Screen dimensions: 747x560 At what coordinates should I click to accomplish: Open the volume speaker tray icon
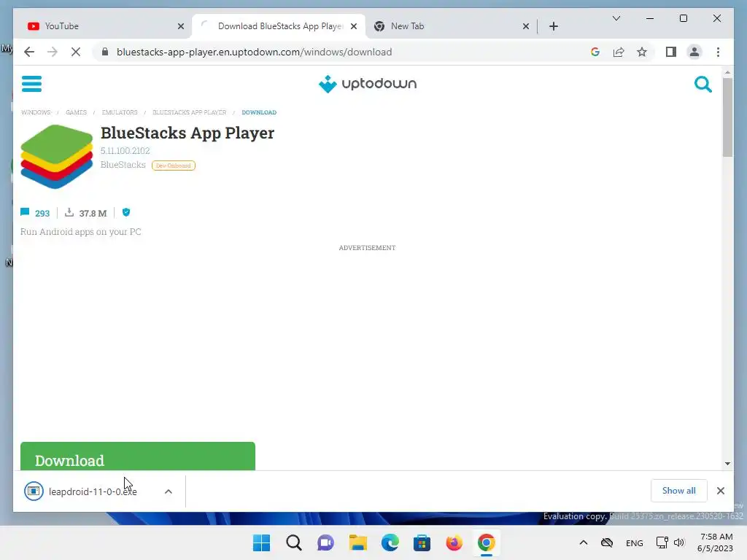679,542
